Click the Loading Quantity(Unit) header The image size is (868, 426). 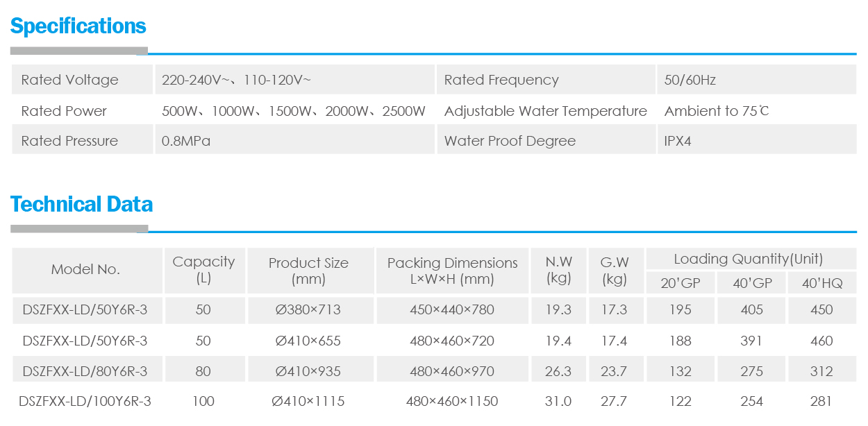click(748, 259)
